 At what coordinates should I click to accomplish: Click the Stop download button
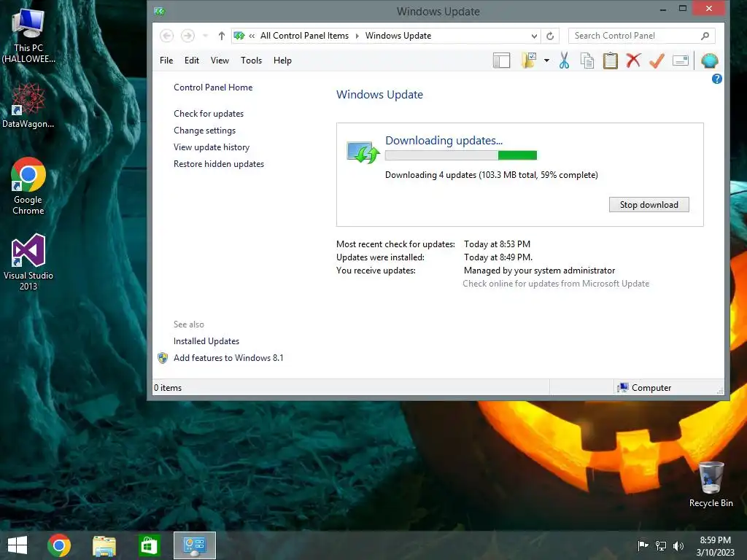(x=649, y=205)
